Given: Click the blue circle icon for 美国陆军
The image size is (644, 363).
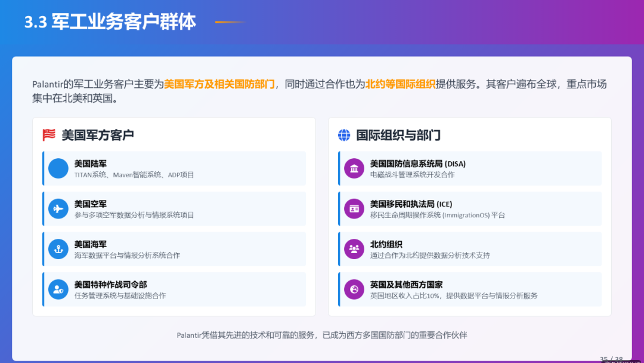Looking at the screenshot, I should [x=58, y=168].
